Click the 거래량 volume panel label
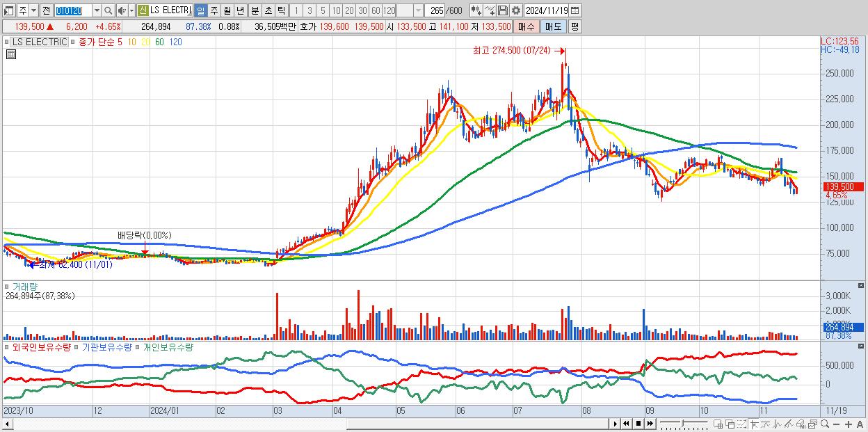This screenshot has height=432, width=868. pyautogui.click(x=24, y=287)
